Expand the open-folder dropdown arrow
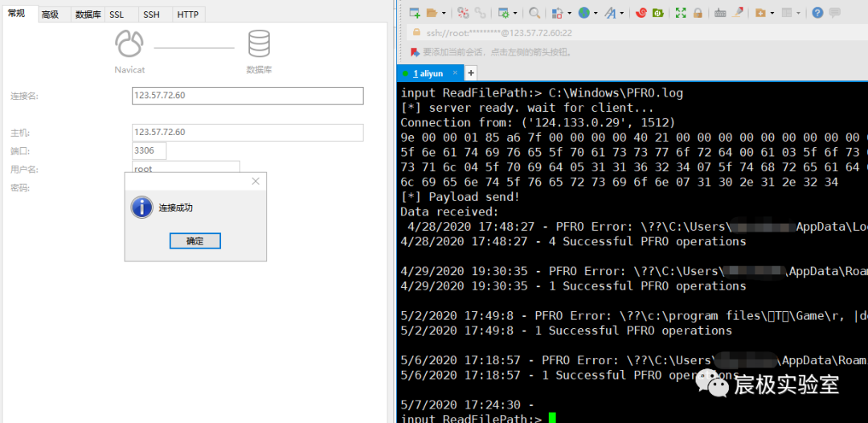 click(x=444, y=14)
